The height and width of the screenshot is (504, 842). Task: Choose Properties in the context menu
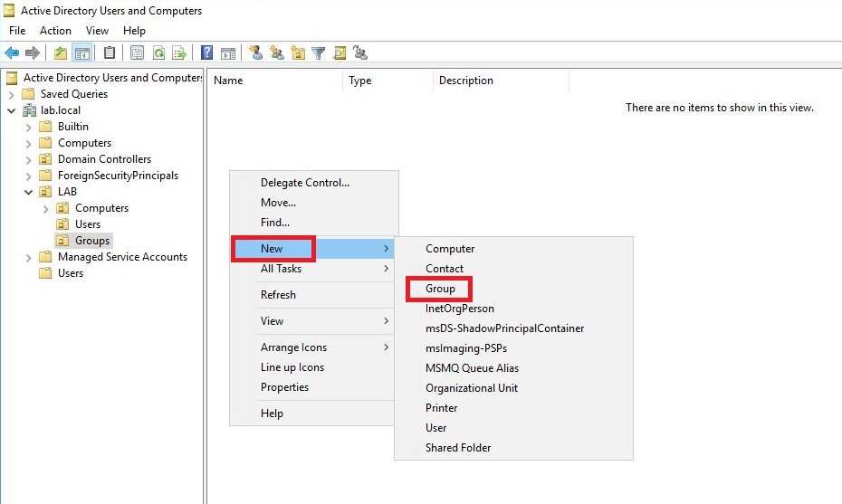(x=312, y=387)
